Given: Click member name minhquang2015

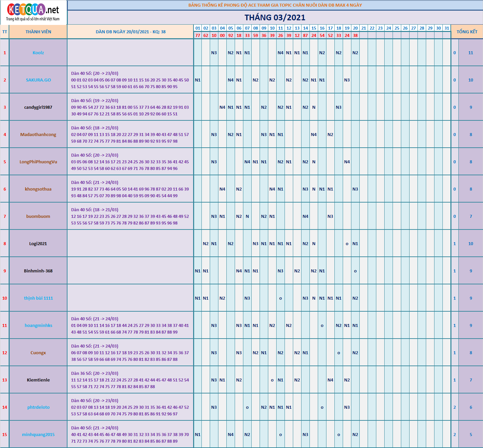Looking at the screenshot, I should [x=38, y=434].
